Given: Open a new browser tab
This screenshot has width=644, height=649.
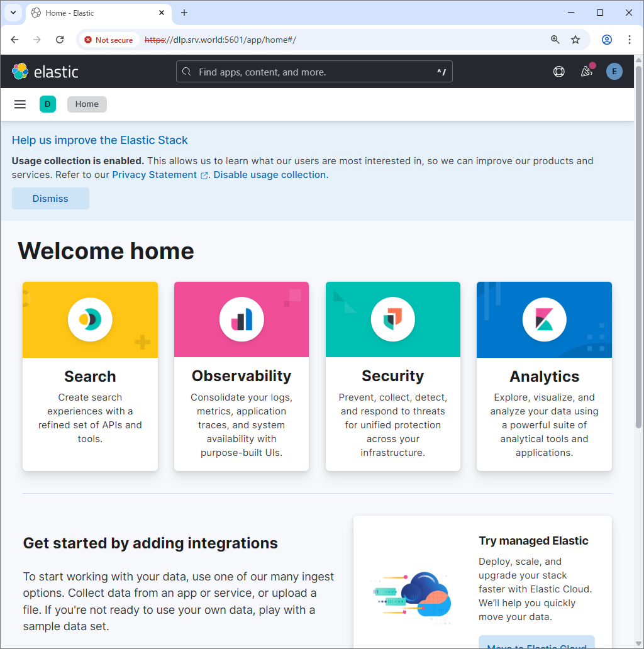Looking at the screenshot, I should (184, 13).
